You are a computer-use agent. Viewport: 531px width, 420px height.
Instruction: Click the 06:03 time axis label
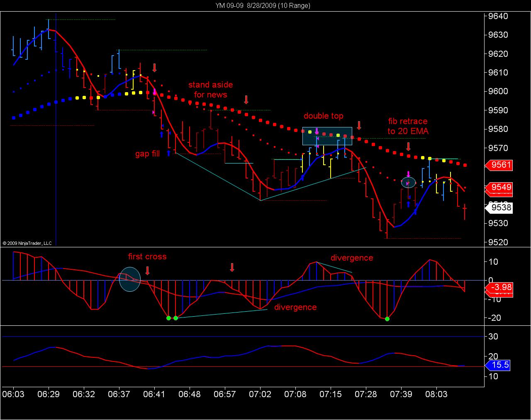(13, 394)
